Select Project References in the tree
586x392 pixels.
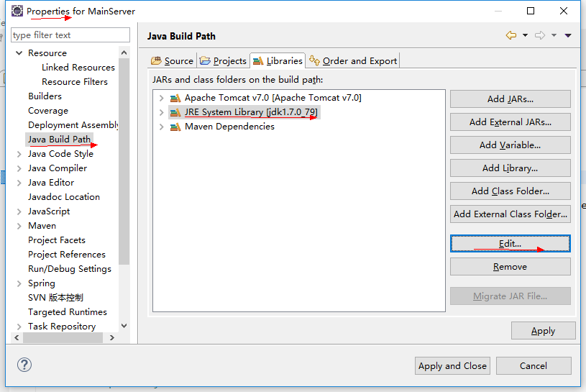[67, 255]
